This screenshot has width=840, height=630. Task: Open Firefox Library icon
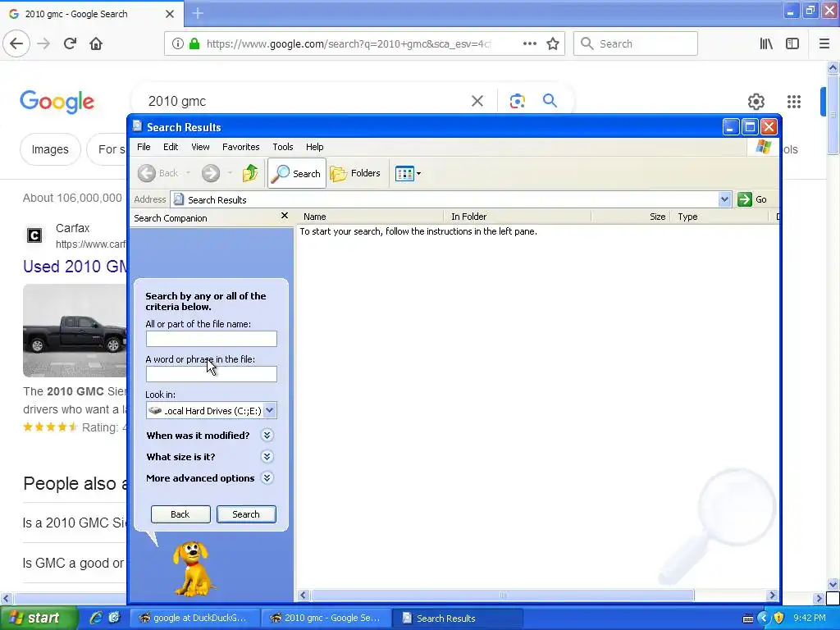[x=766, y=43]
